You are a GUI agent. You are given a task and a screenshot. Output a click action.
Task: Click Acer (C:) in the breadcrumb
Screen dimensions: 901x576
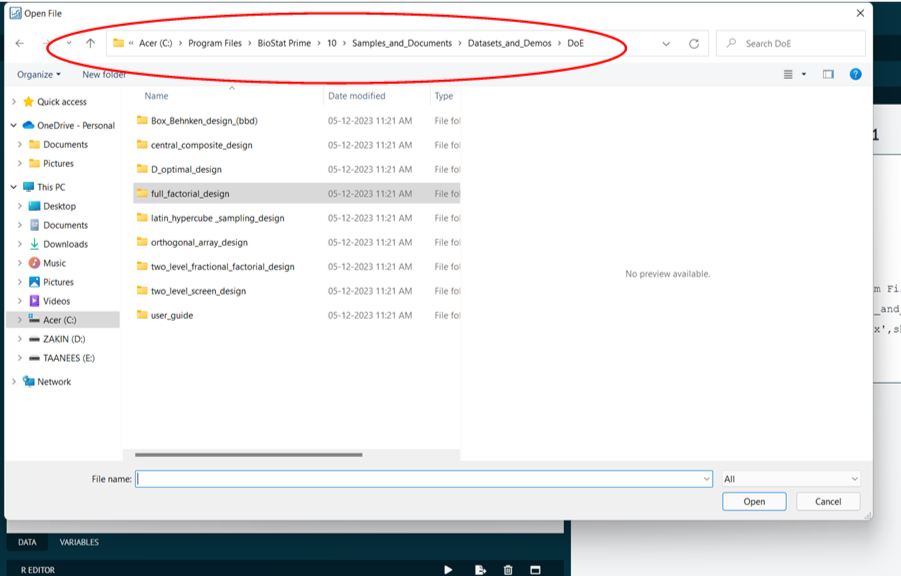(x=156, y=43)
